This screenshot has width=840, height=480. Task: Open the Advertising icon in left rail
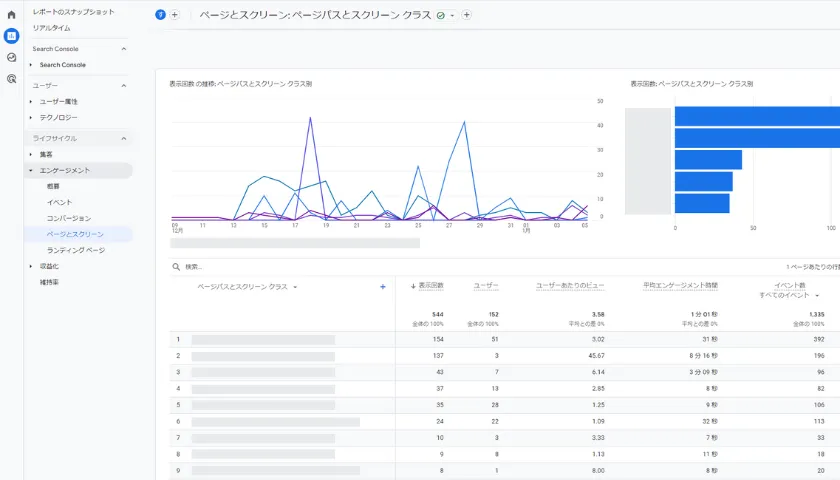(x=11, y=78)
